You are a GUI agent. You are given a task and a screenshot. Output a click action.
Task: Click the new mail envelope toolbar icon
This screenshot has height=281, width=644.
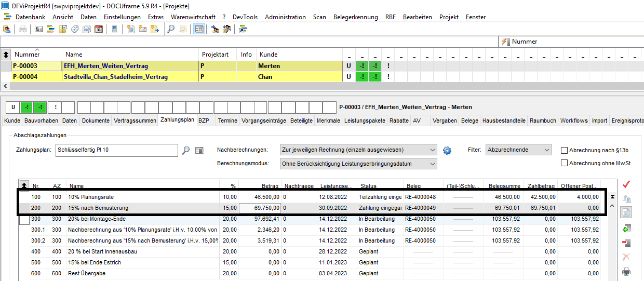click(x=143, y=29)
